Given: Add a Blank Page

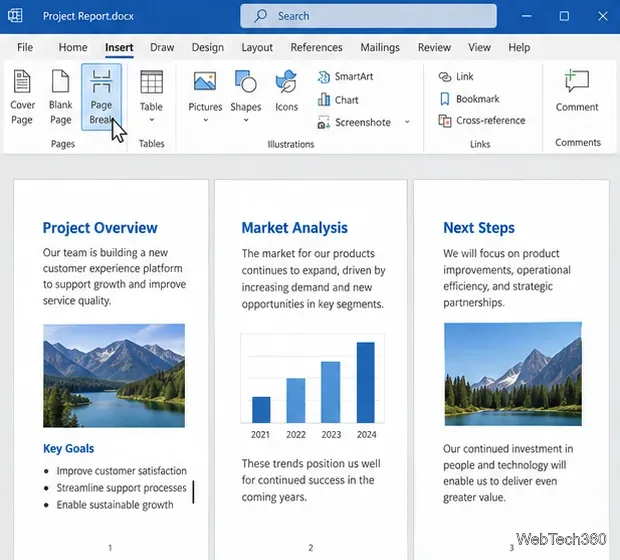Looking at the screenshot, I should [x=60, y=97].
